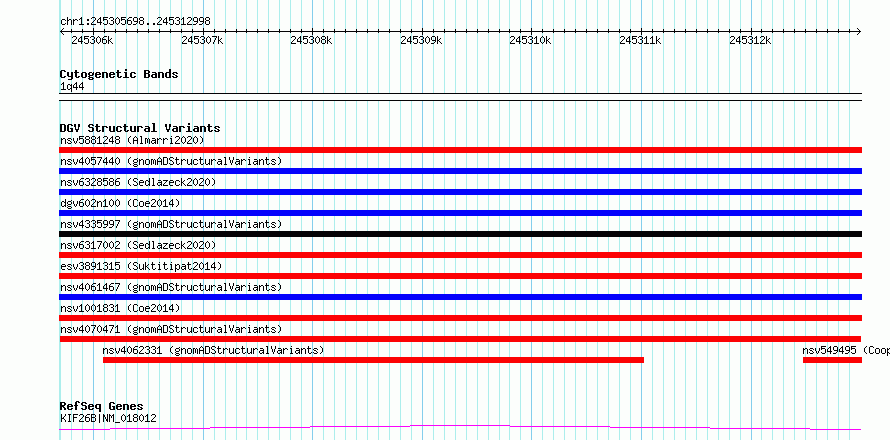This screenshot has height=440, width=890.
Task: Open the esv3891315 (Suktitipat2014) label
Action: pyautogui.click(x=141, y=266)
